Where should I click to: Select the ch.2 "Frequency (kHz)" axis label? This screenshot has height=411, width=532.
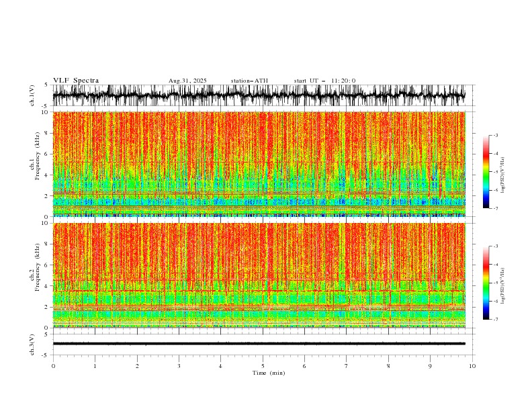click(x=38, y=267)
